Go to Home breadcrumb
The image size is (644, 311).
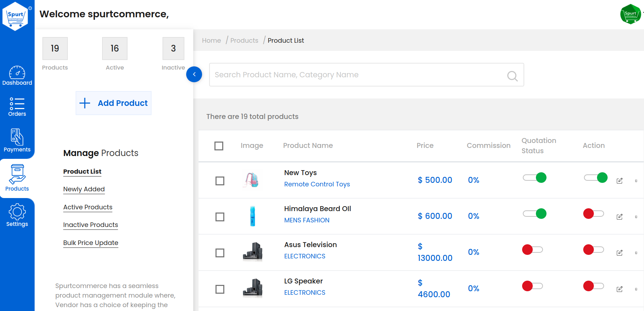(x=212, y=41)
